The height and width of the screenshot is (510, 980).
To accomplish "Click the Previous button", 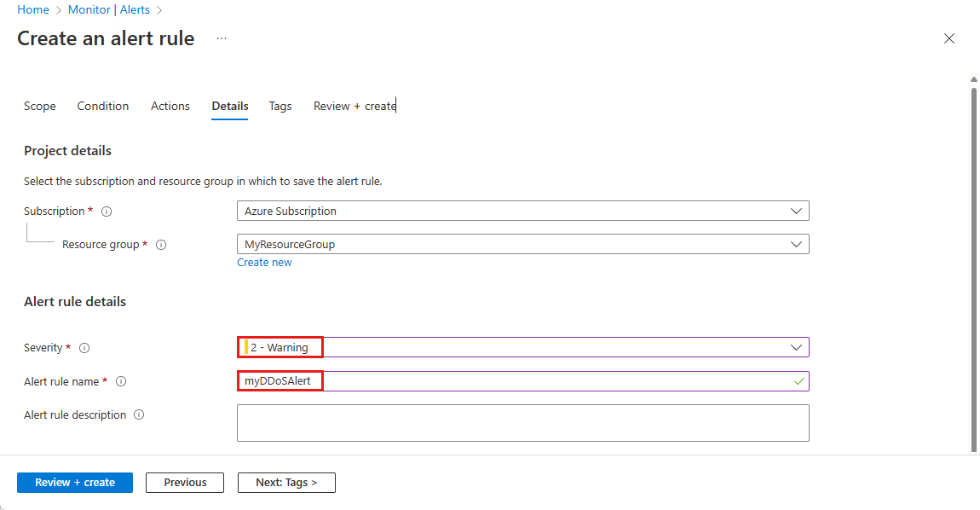I will click(185, 483).
